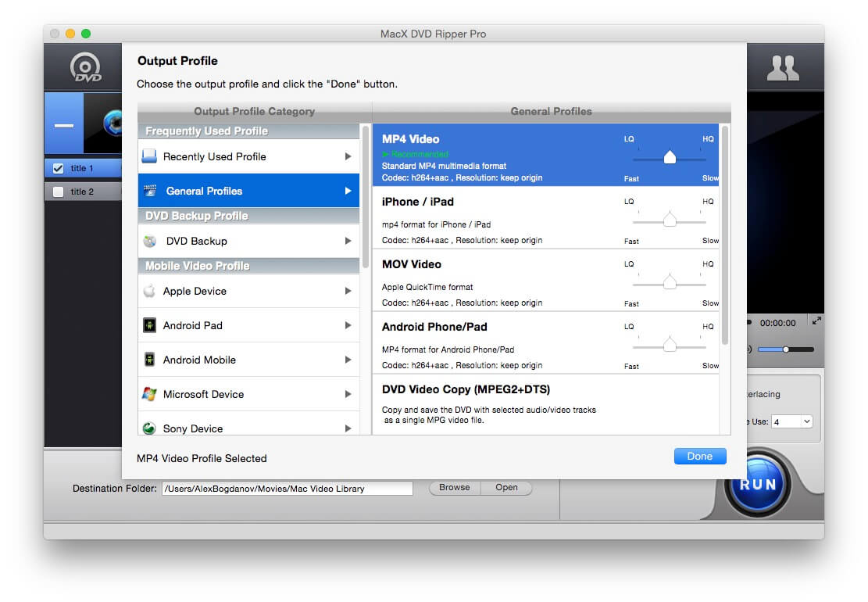Click the DVD disc icon in the toolbar

[x=85, y=67]
